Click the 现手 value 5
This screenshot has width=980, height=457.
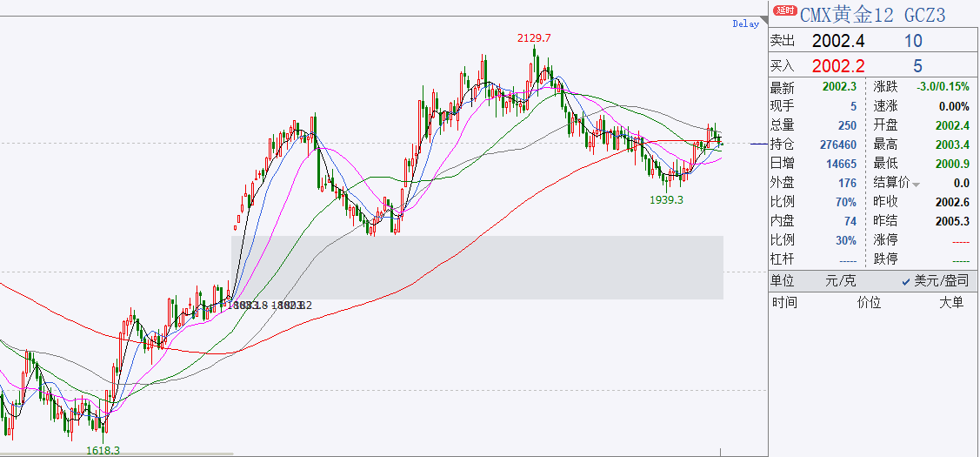coord(853,107)
